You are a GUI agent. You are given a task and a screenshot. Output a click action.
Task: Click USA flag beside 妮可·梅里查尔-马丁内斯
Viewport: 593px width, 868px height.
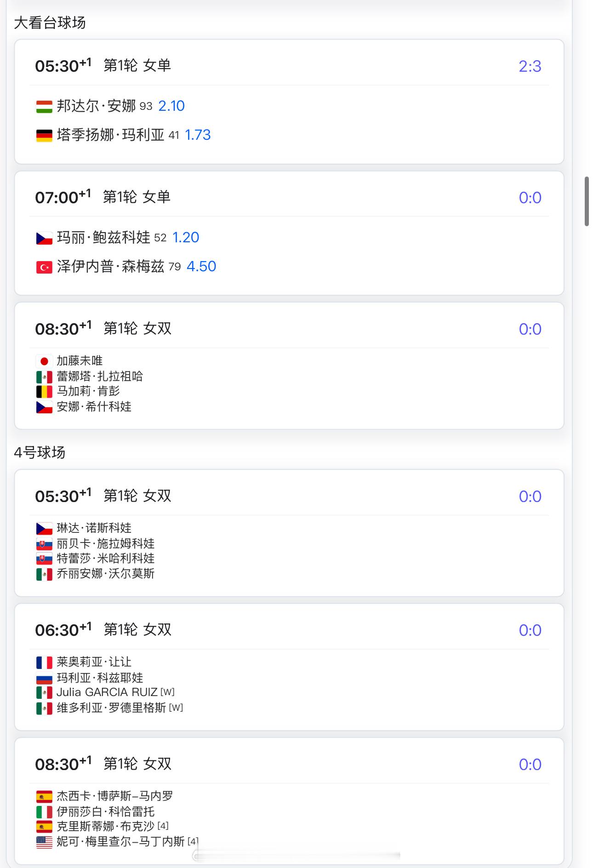44,842
